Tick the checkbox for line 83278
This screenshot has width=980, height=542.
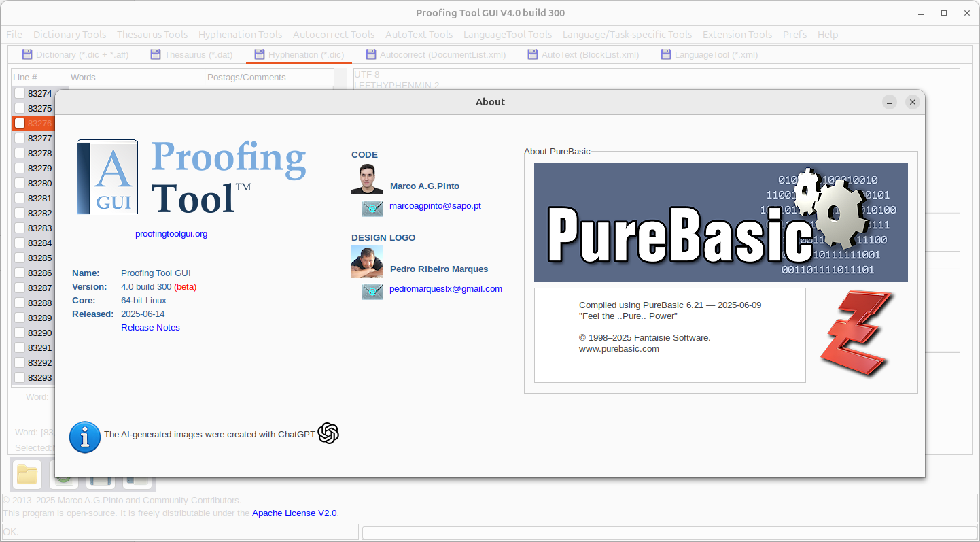pos(20,153)
